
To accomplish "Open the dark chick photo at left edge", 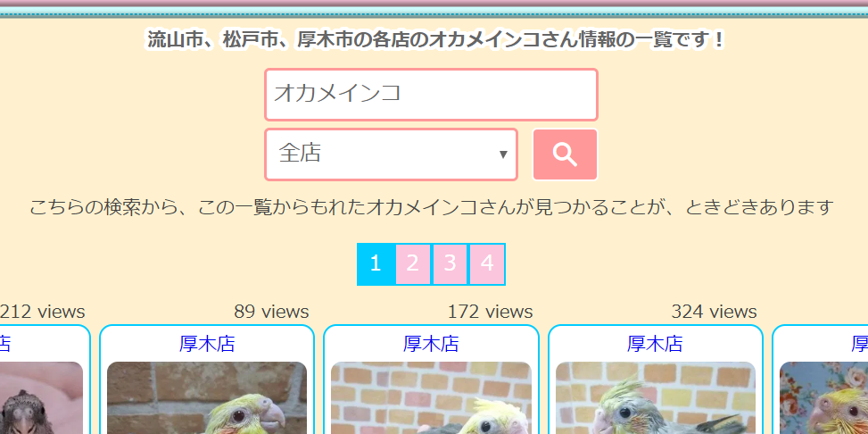I will (x=41, y=398).
